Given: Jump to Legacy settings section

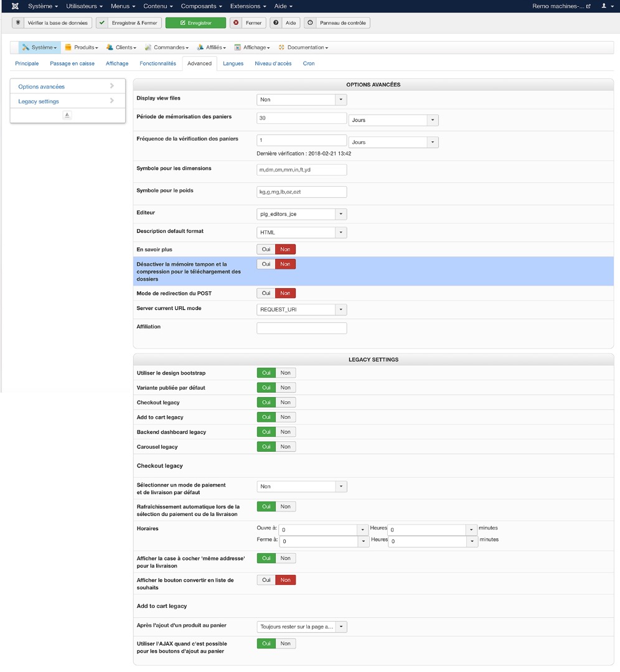Looking at the screenshot, I should 68,101.
